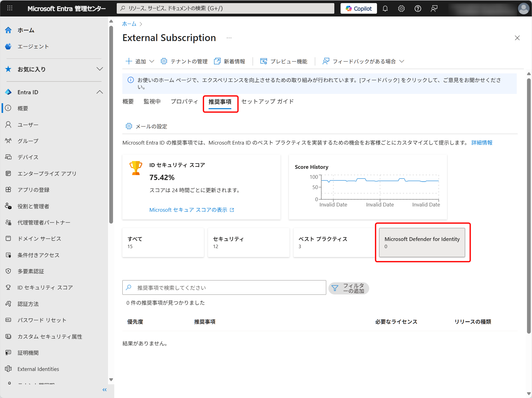Filter recommendations by セキュリティ
The image size is (532, 398).
pos(248,243)
